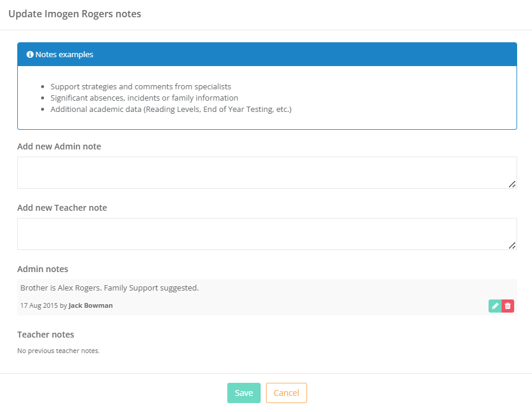Cancel updating the notes
Screen dimensions: 532x412
[x=286, y=393]
